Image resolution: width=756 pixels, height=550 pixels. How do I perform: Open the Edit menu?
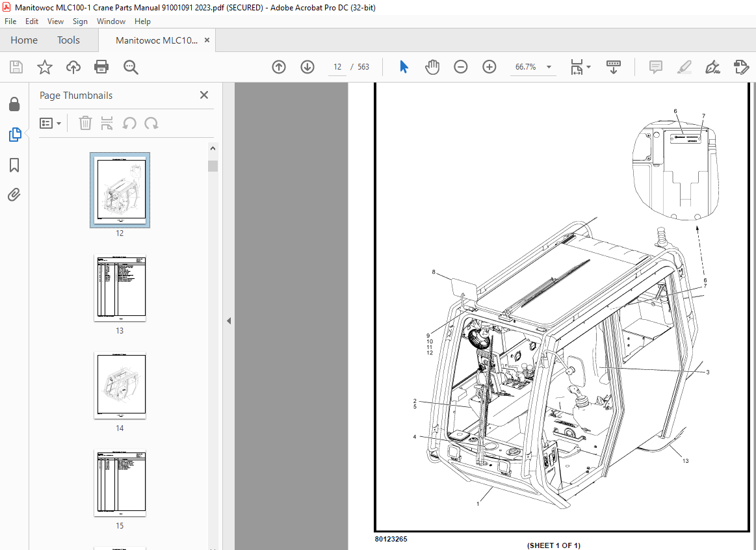(x=32, y=21)
